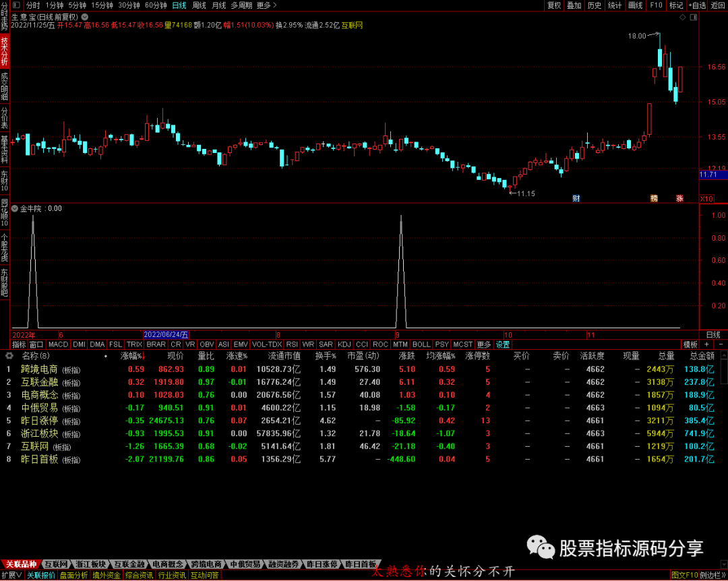The image size is (728, 581).
Task: Click the 叠加 overlay button
Action: [x=574, y=5]
